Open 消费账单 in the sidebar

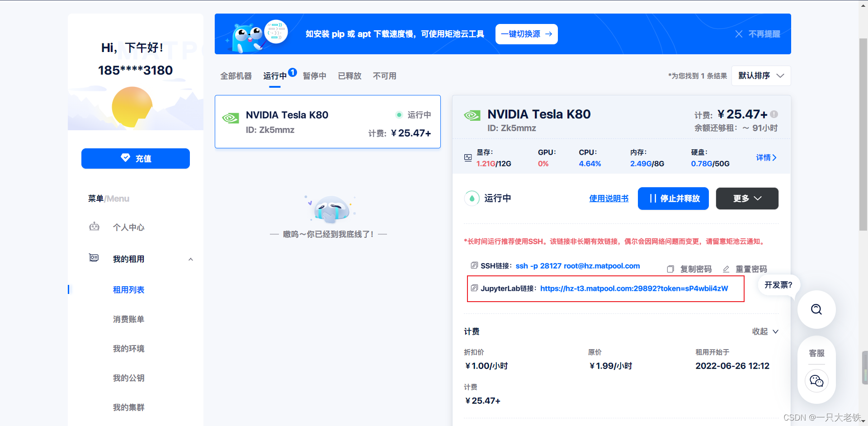click(x=128, y=319)
